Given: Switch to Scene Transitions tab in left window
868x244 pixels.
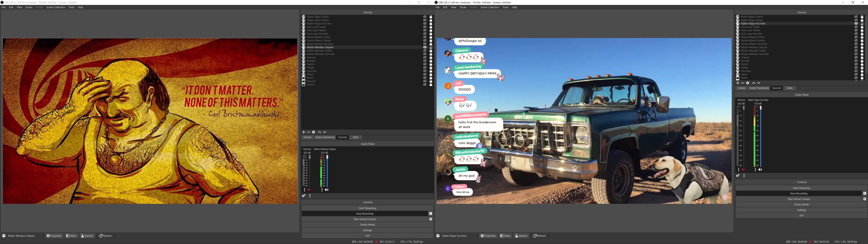Looking at the screenshot, I should click(x=325, y=138).
